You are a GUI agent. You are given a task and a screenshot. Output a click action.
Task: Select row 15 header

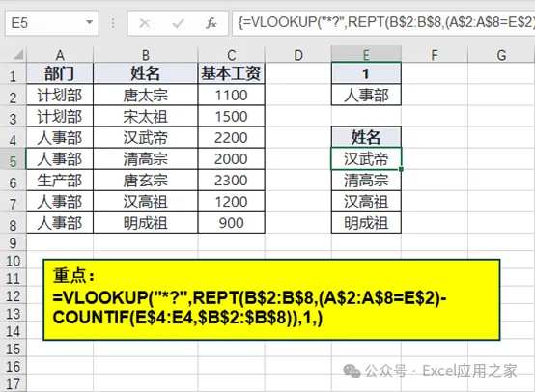coord(13,349)
